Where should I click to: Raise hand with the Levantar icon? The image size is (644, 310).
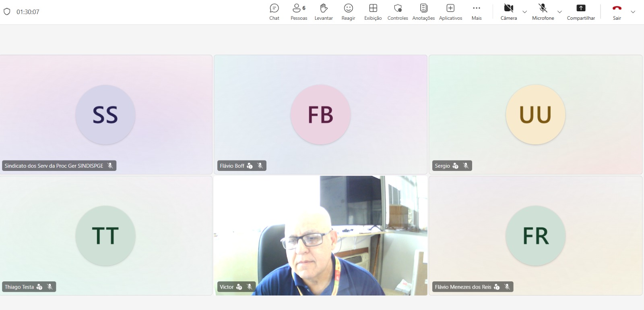pyautogui.click(x=324, y=12)
